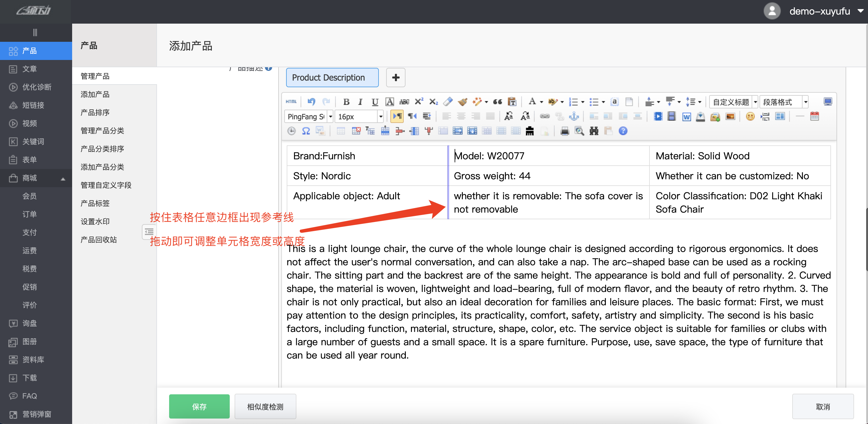Toggle left-to-right text direction button
Screen dimensions: 868x424
click(x=397, y=116)
